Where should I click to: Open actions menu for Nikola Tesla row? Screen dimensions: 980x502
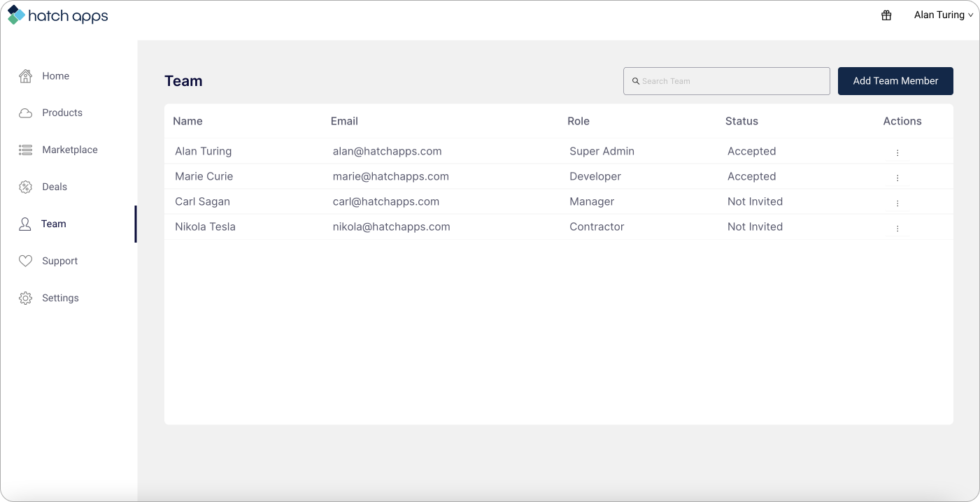pyautogui.click(x=897, y=228)
